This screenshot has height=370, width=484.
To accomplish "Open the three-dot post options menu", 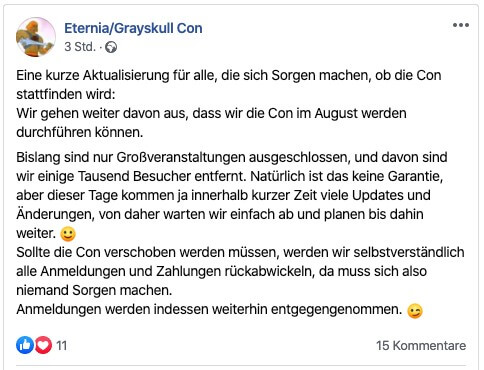I will [461, 25].
